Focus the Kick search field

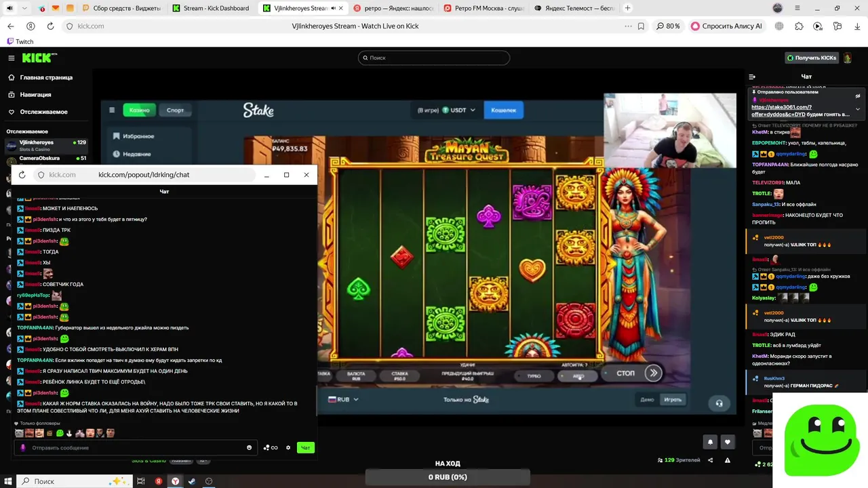[433, 58]
